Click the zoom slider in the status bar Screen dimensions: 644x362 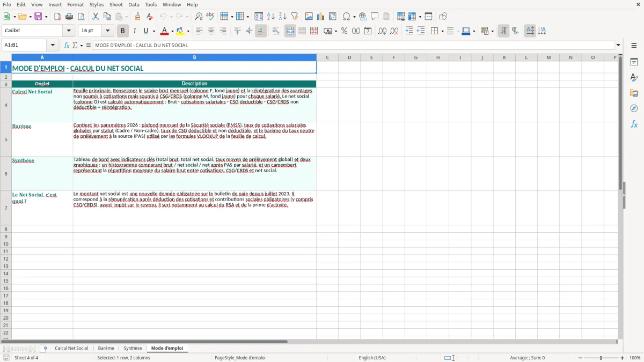coord(601,358)
